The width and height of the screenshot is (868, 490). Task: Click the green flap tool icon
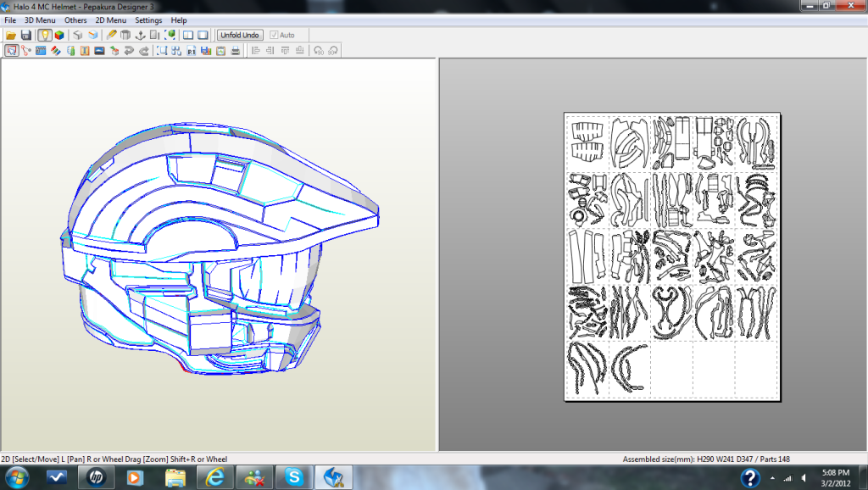point(70,50)
